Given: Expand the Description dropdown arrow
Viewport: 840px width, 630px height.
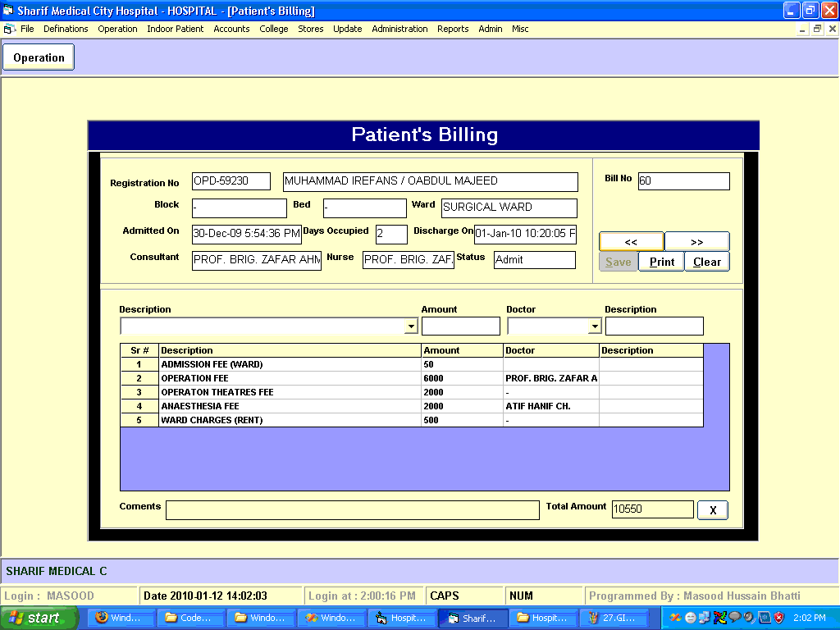Looking at the screenshot, I should coord(411,326).
